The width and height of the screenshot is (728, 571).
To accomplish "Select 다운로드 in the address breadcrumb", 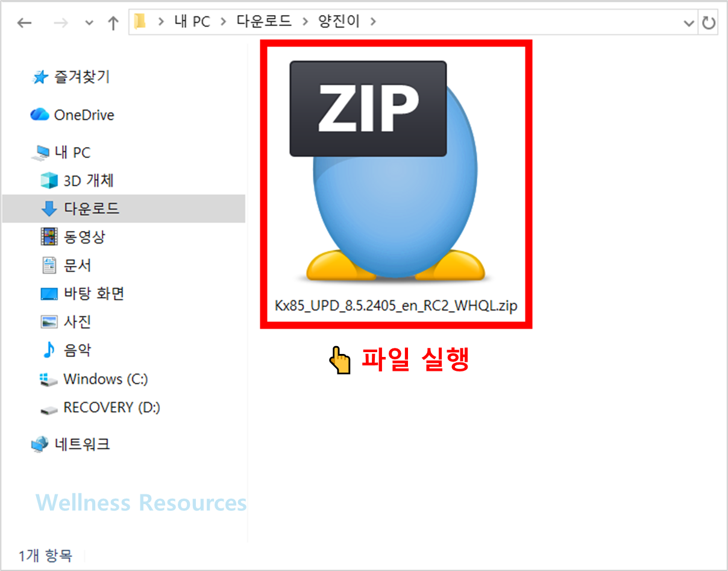I will point(265,22).
